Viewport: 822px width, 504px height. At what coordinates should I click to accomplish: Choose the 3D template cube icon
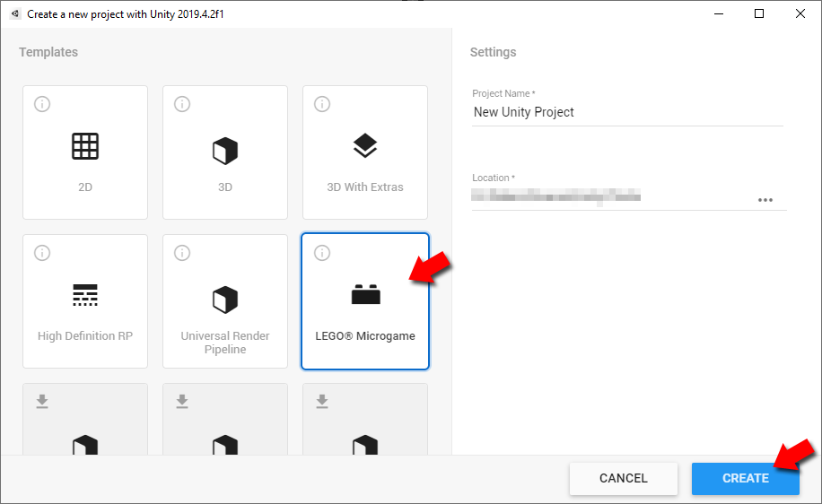(225, 150)
